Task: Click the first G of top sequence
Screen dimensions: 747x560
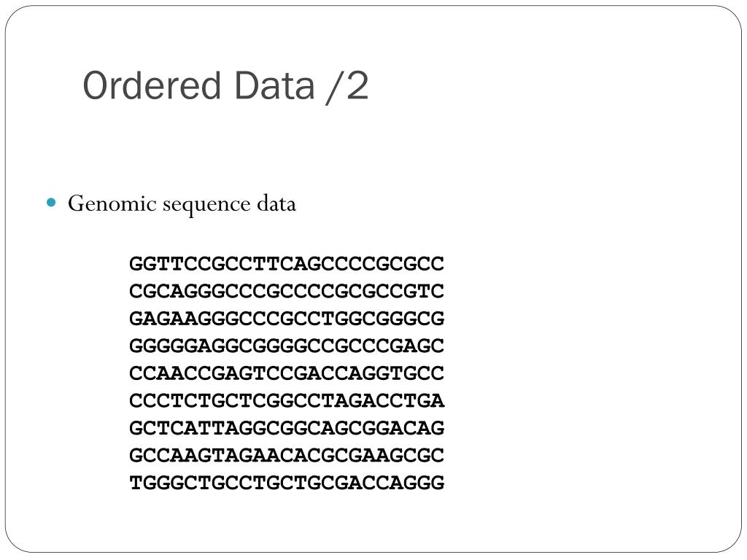Action: 136,263
